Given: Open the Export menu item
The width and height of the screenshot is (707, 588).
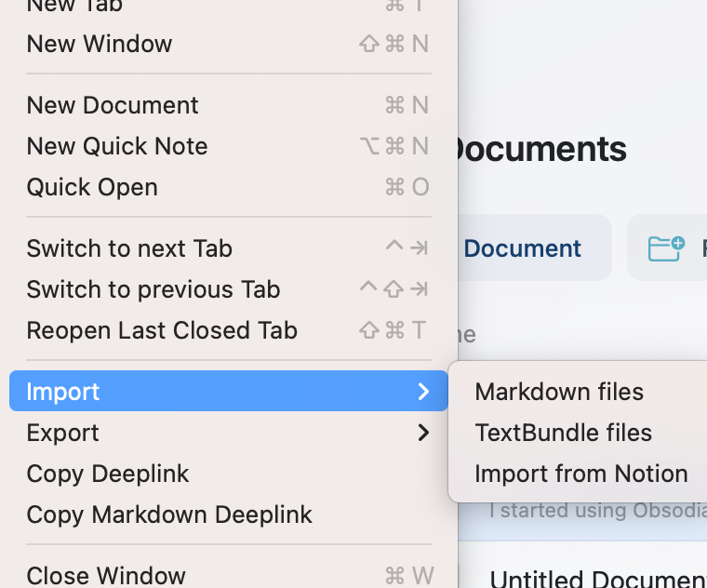Looking at the screenshot, I should [63, 433].
